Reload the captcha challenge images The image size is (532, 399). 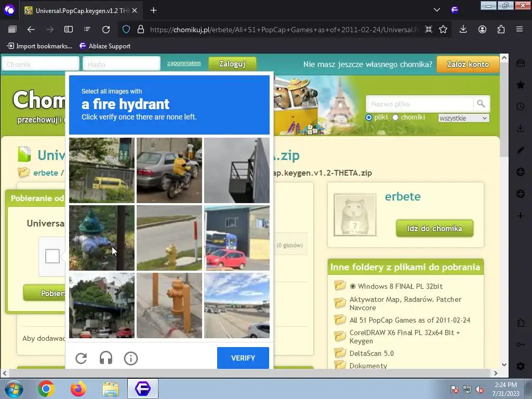pos(81,358)
